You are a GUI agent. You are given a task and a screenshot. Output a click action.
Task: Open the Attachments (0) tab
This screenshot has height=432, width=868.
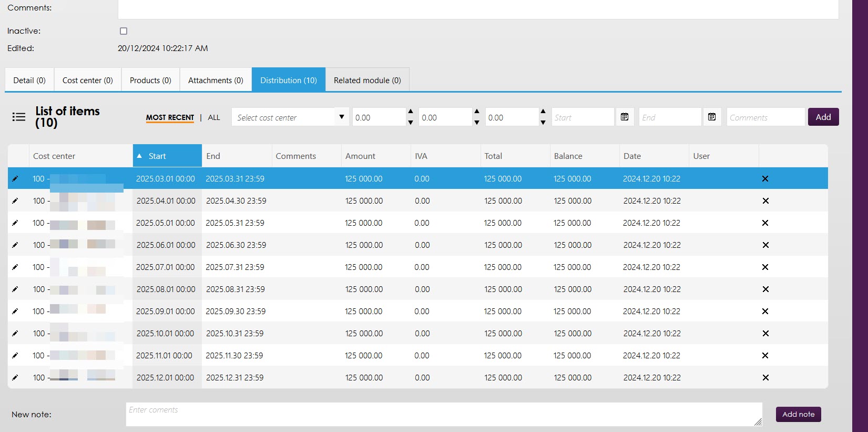point(216,80)
